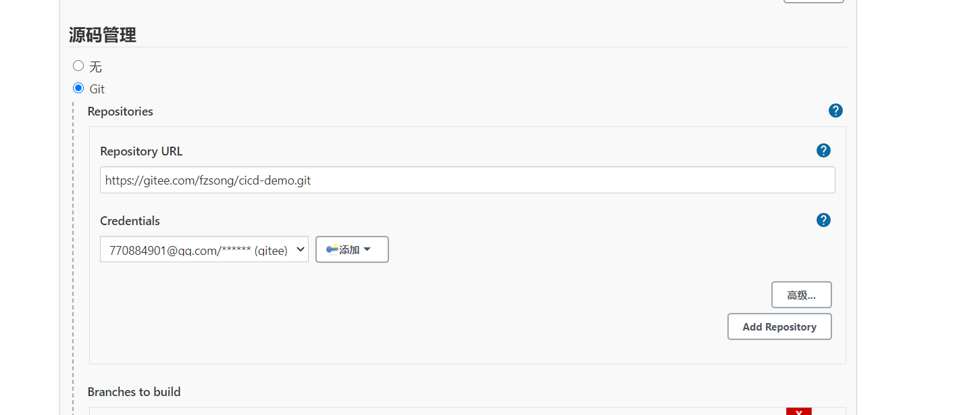This screenshot has width=980, height=415.
Task: Click the Repositories label
Action: pyautogui.click(x=120, y=112)
